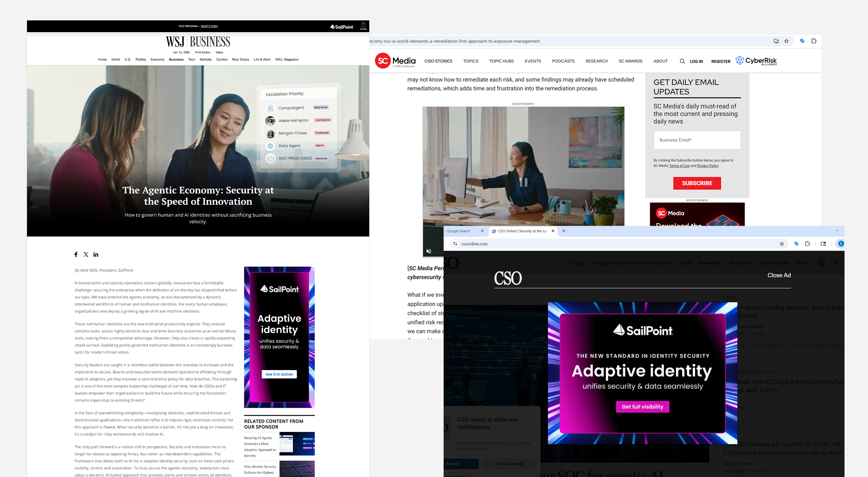The width and height of the screenshot is (868, 477).
Task: Open CISO STORIES on SC Media
Action: pyautogui.click(x=438, y=61)
